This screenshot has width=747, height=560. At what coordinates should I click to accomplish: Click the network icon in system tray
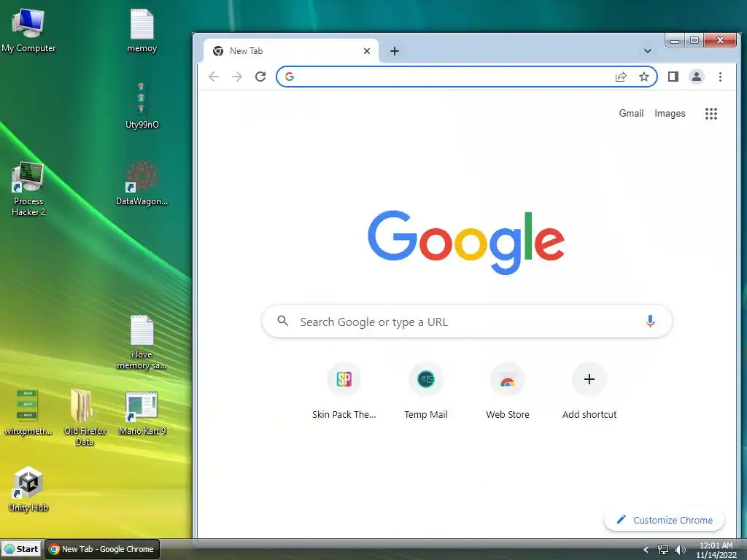662,550
